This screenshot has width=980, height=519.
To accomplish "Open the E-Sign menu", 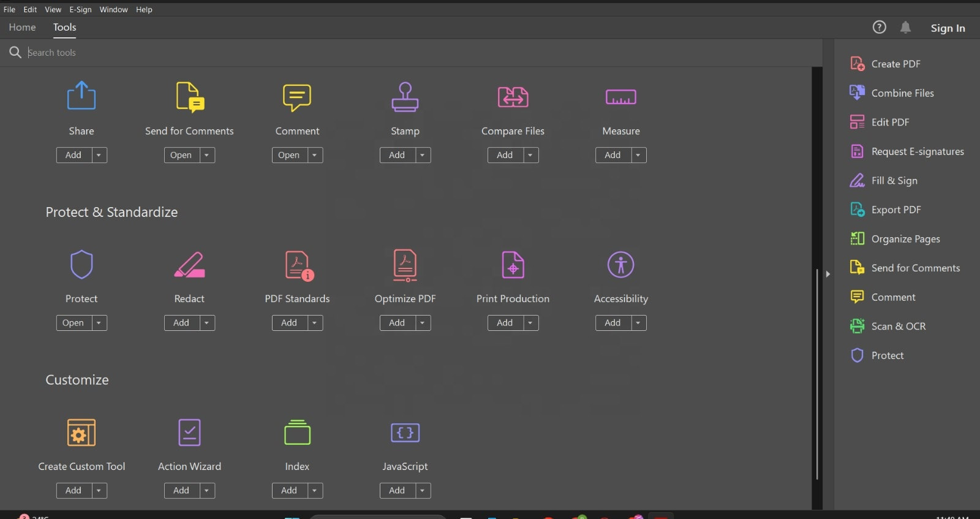I will pyautogui.click(x=80, y=9).
